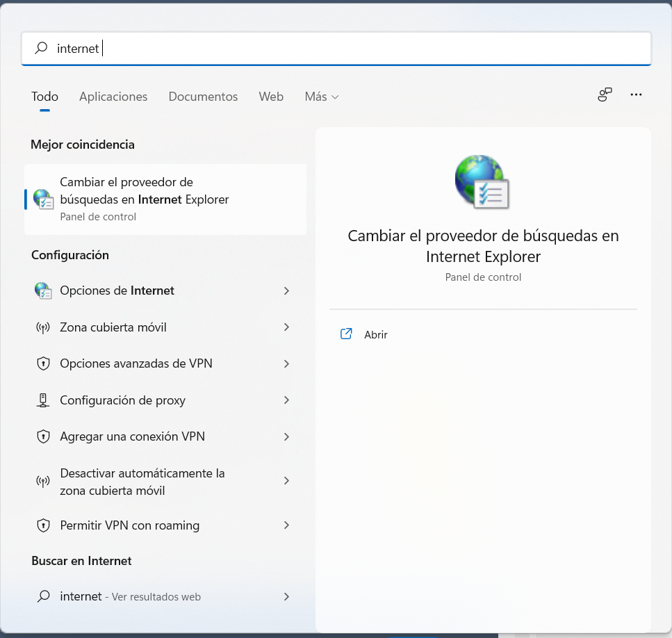Viewport: 672px width, 638px height.
Task: Click shield icon beside Opciones avanzadas de VPN
Action: click(x=43, y=363)
